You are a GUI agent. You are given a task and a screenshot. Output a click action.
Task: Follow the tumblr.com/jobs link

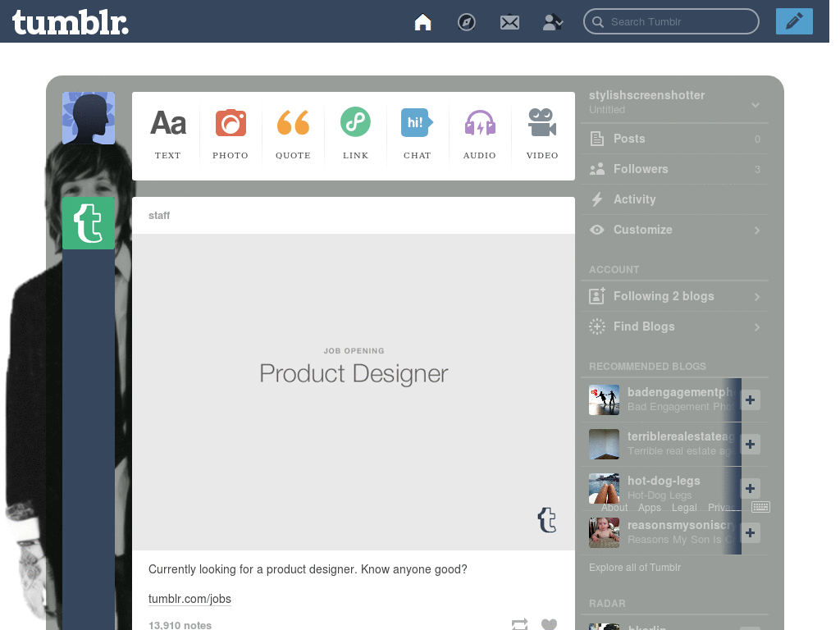[x=189, y=599]
